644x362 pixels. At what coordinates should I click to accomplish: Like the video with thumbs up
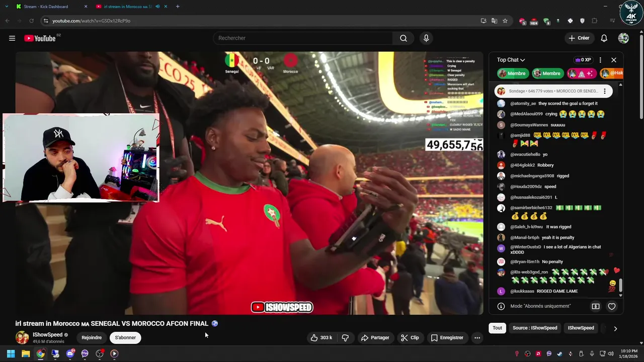[321, 338]
